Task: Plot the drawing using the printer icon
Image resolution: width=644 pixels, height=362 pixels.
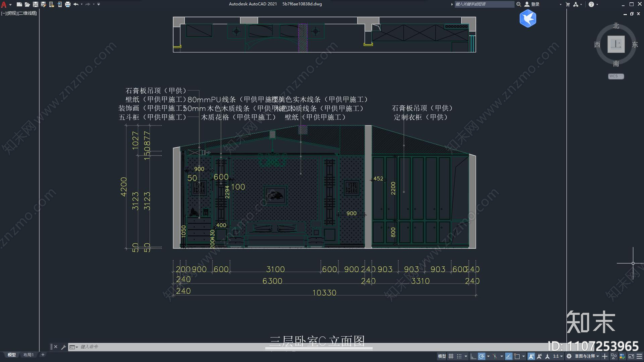Action: tap(68, 4)
